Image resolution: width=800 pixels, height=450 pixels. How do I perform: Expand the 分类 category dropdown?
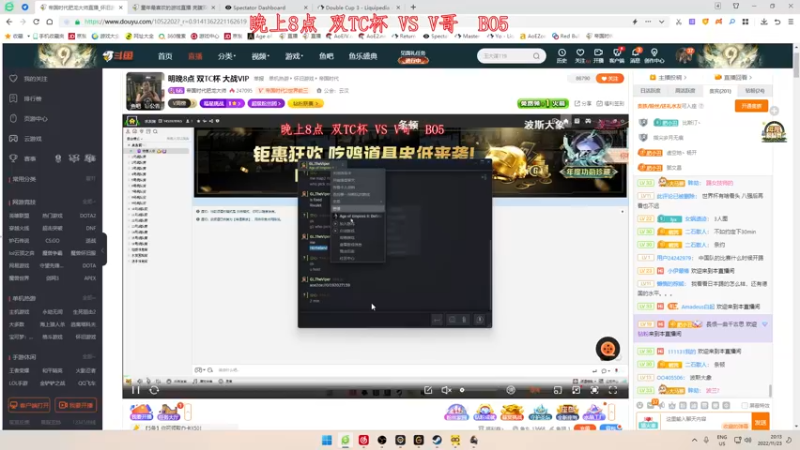tap(227, 56)
